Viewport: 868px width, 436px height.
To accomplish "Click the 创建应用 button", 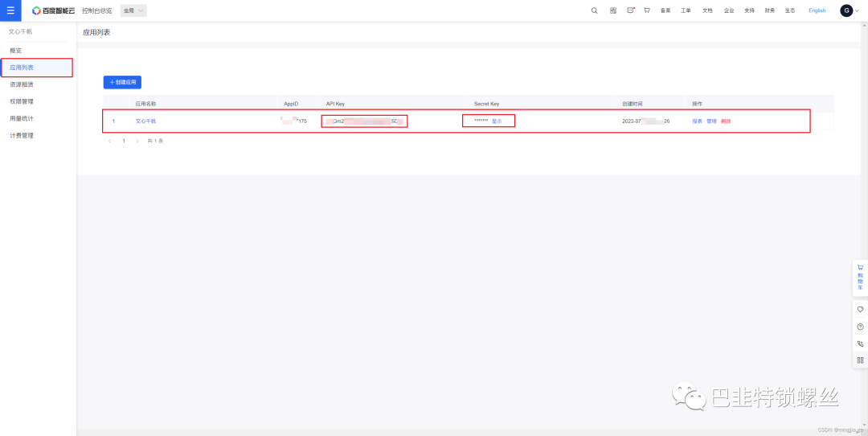I will pyautogui.click(x=122, y=82).
